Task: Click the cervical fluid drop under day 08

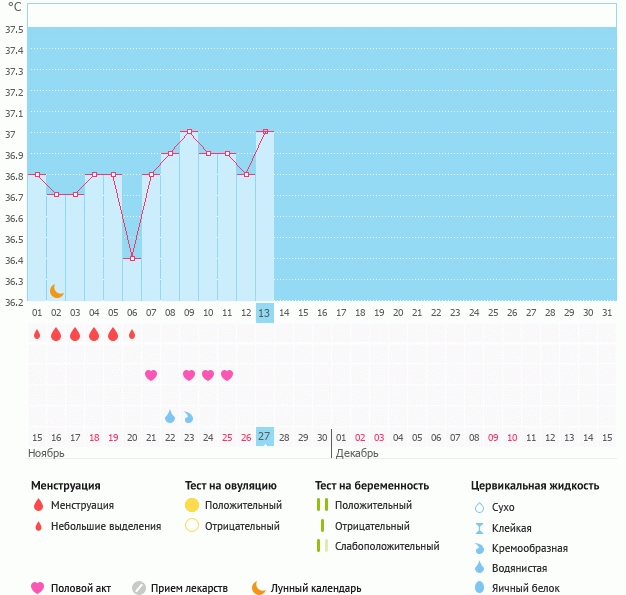Action: (170, 416)
